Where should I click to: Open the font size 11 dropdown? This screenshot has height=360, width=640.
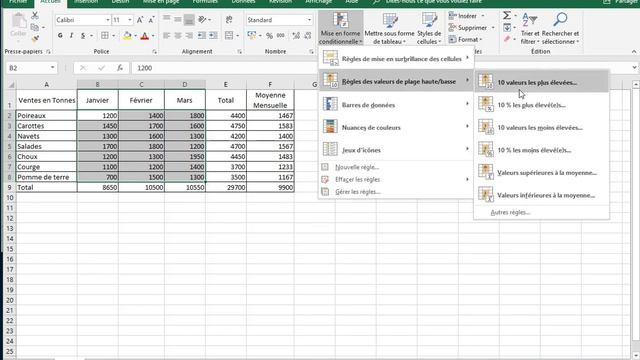pos(130,20)
